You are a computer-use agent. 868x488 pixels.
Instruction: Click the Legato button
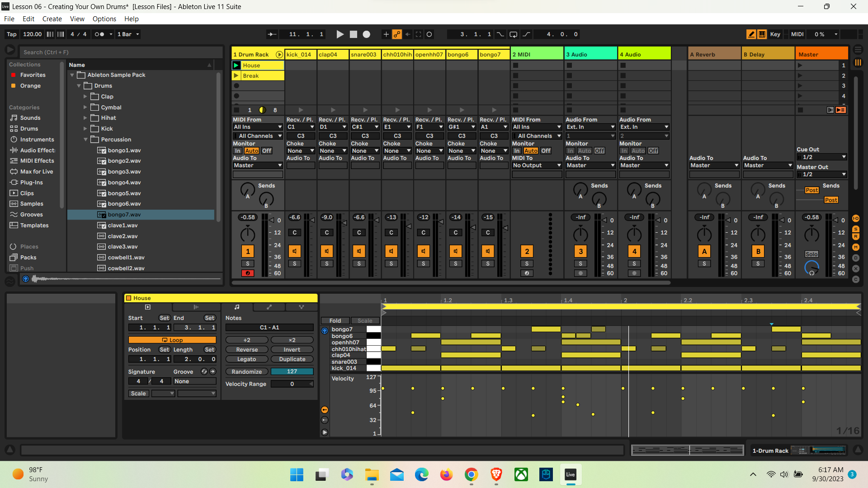(247, 359)
